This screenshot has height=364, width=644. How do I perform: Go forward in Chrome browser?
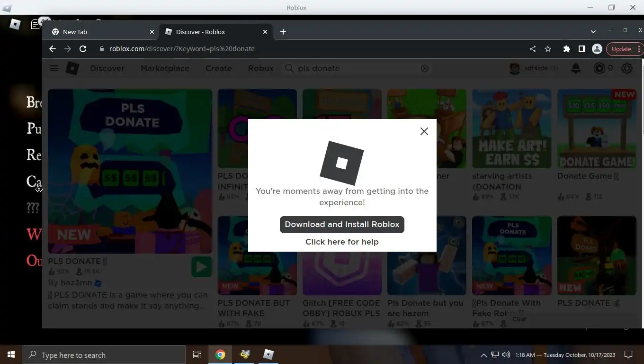[x=68, y=49]
